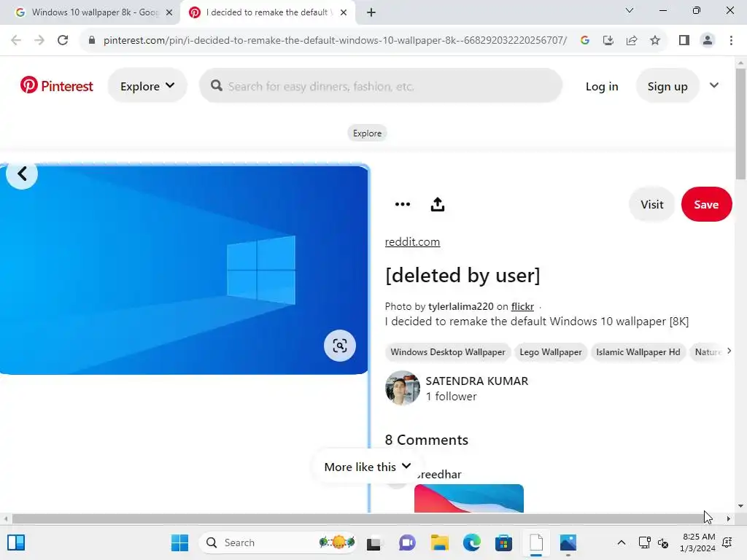Click the Windows 10 wallpaper pin image
The width and height of the screenshot is (747, 560).
point(184,270)
